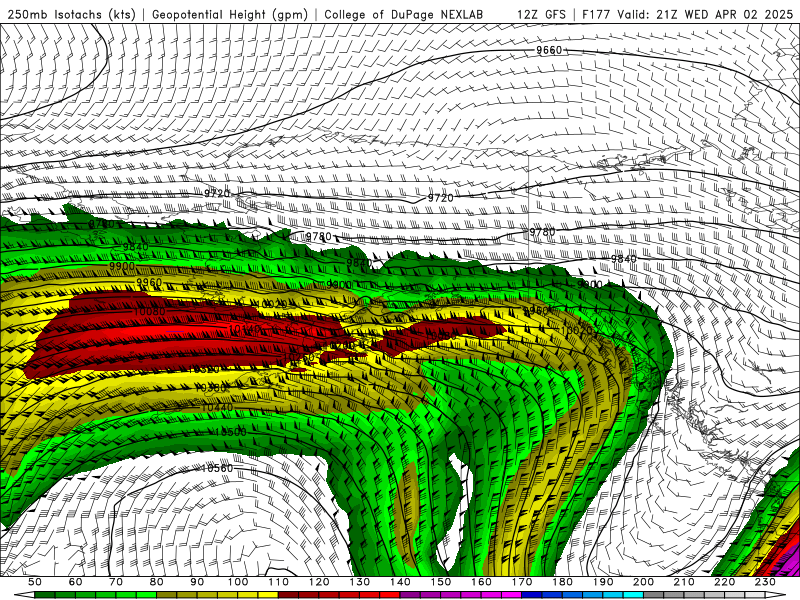Click the '120' knots color scale label
Image resolution: width=800 pixels, height=600 pixels.
(319, 582)
